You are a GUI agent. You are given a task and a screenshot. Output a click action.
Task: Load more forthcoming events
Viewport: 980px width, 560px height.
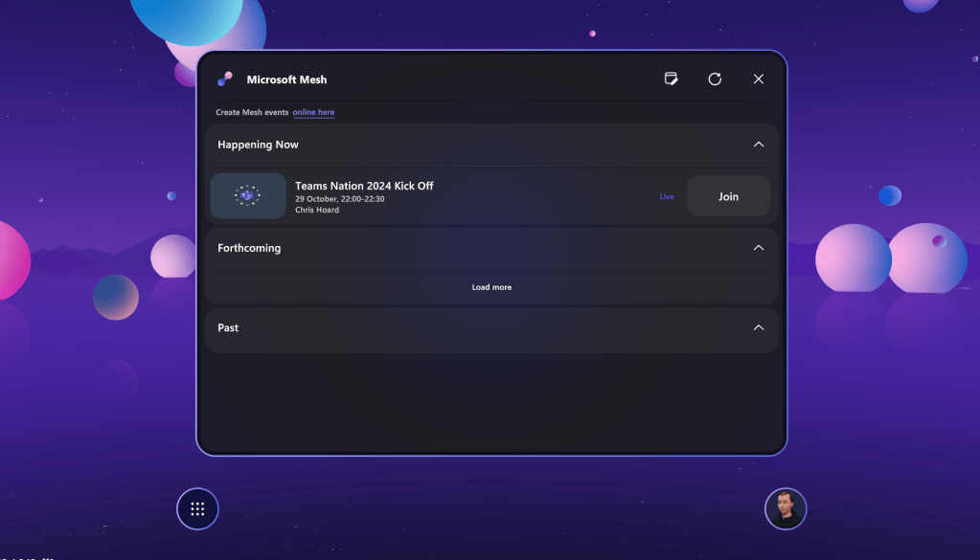click(x=491, y=287)
